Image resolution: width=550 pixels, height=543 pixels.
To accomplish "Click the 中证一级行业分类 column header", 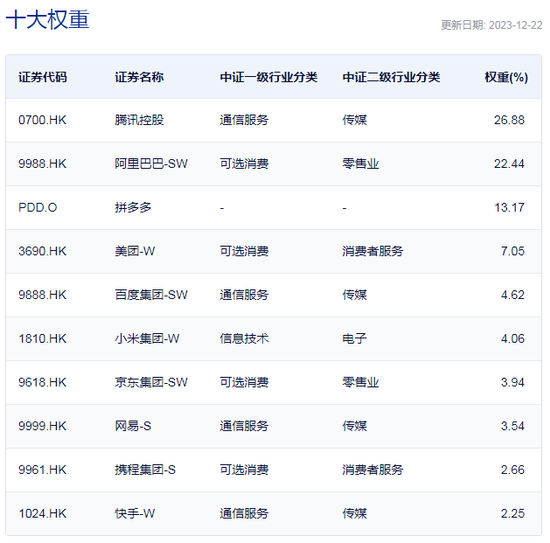I will [269, 77].
